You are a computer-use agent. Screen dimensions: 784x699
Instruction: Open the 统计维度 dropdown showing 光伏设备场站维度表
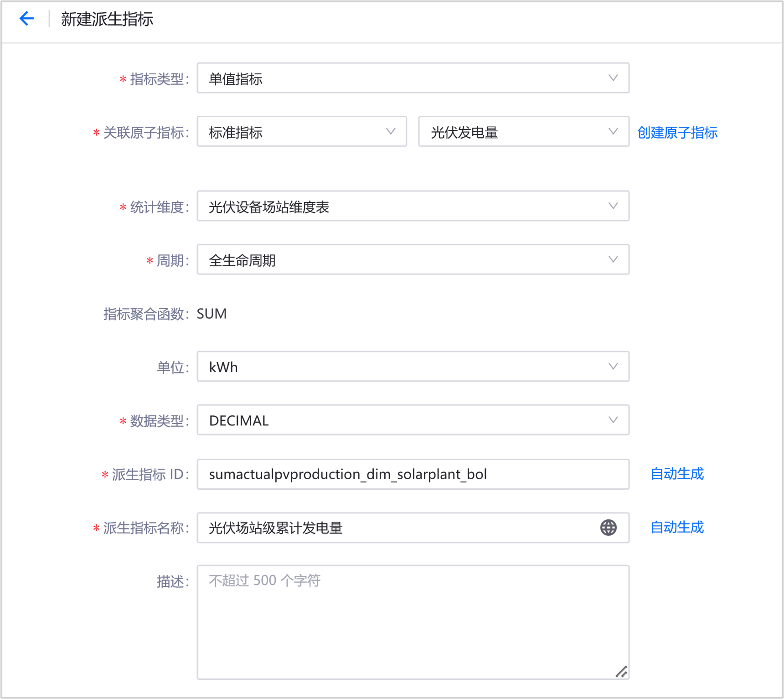click(x=413, y=207)
